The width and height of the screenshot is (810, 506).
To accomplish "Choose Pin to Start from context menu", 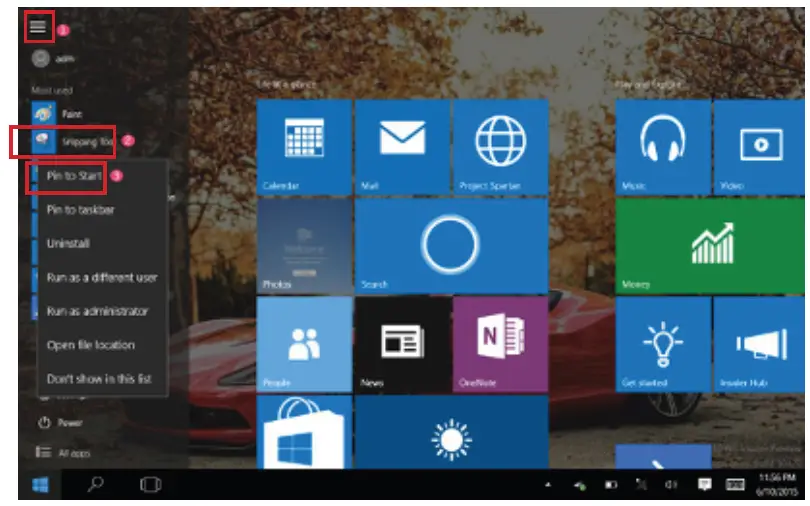I will (x=74, y=176).
